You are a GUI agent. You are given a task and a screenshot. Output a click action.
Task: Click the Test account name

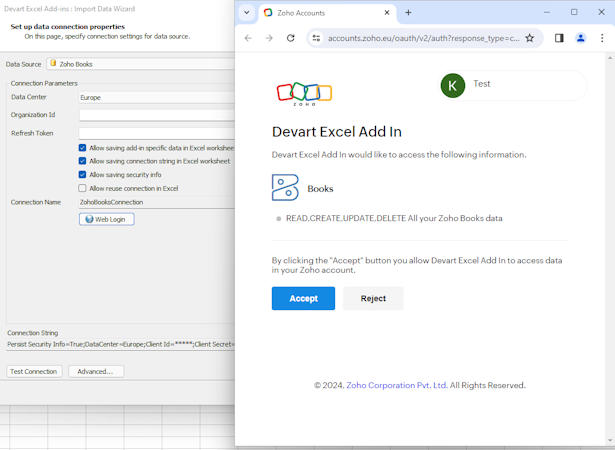click(482, 84)
